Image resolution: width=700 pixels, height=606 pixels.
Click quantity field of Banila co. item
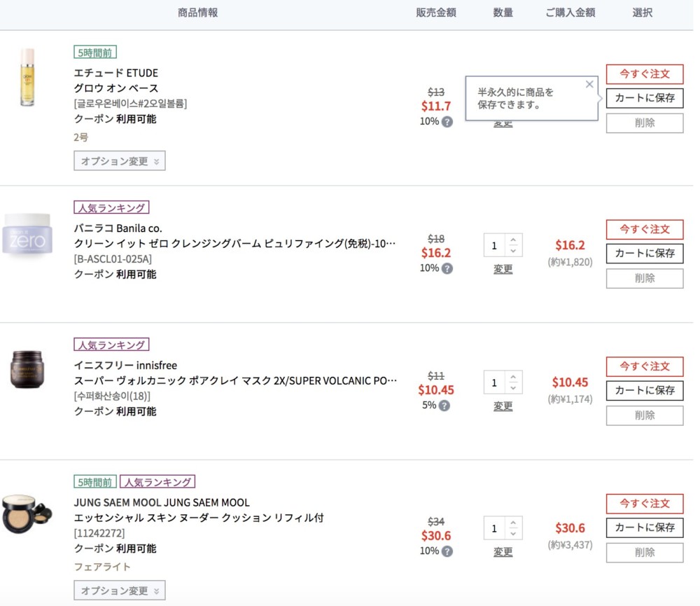(x=495, y=245)
